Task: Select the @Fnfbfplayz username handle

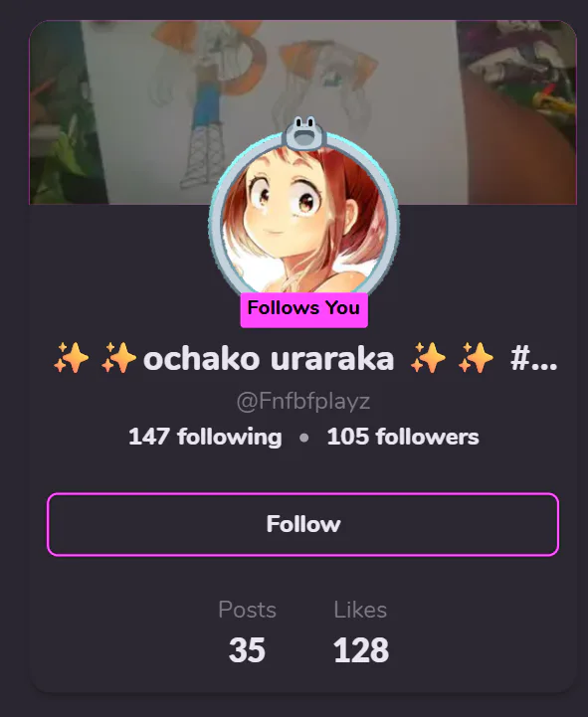Action: click(x=302, y=402)
